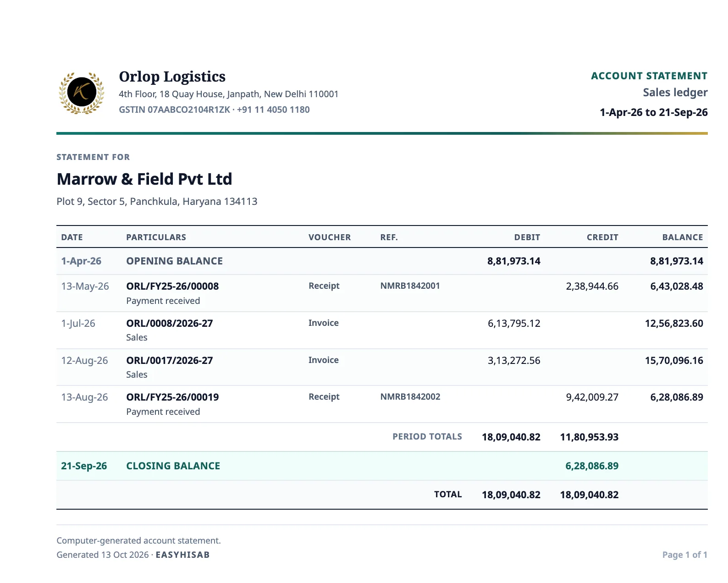The image size is (728, 583).
Task: Click the EASYHISAB brand name in footer
Action: pos(182,555)
